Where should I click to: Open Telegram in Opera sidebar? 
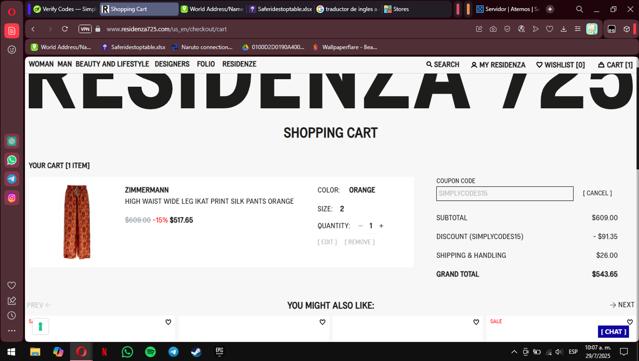pos(12,179)
